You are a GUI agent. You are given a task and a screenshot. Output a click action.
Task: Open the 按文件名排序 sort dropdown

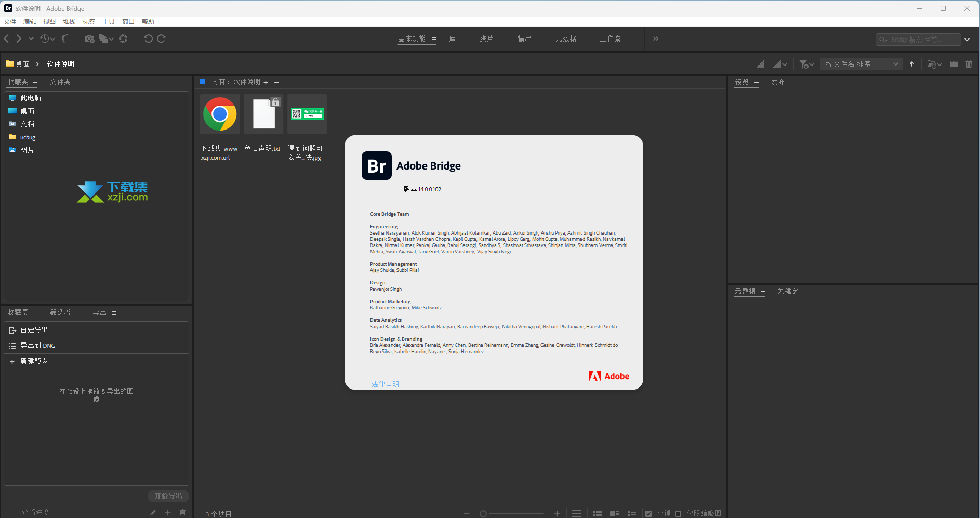tap(862, 64)
